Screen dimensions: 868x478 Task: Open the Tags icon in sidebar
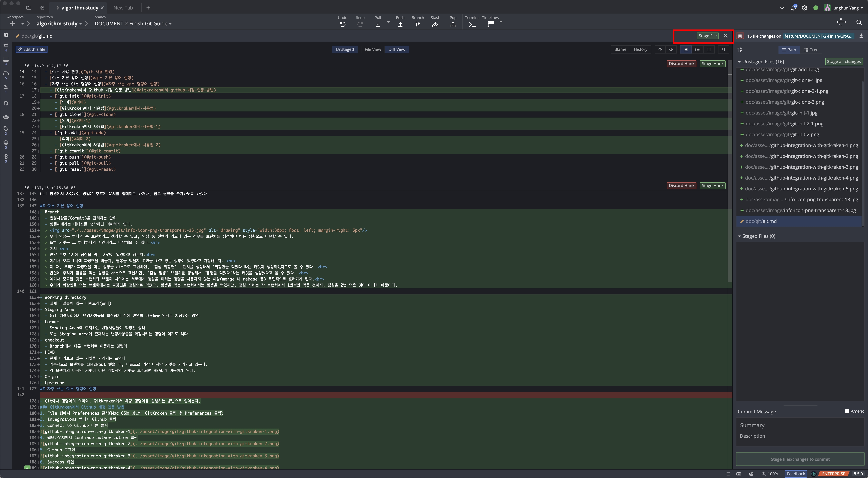[x=6, y=129]
